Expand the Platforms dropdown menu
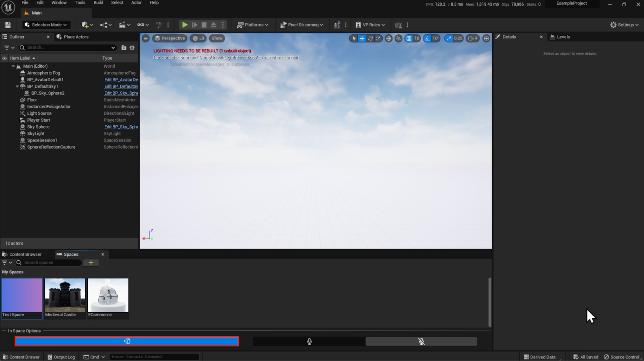Screen dimensions: 644x361 point(253,25)
